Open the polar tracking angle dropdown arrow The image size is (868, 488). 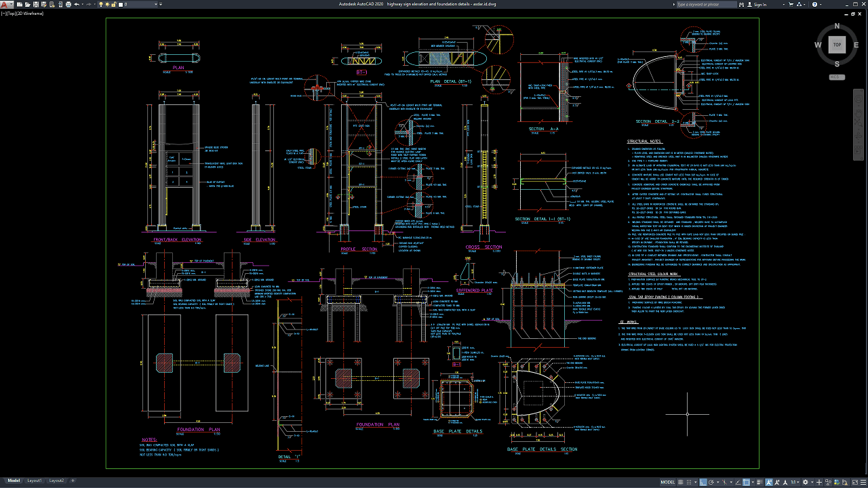(717, 483)
